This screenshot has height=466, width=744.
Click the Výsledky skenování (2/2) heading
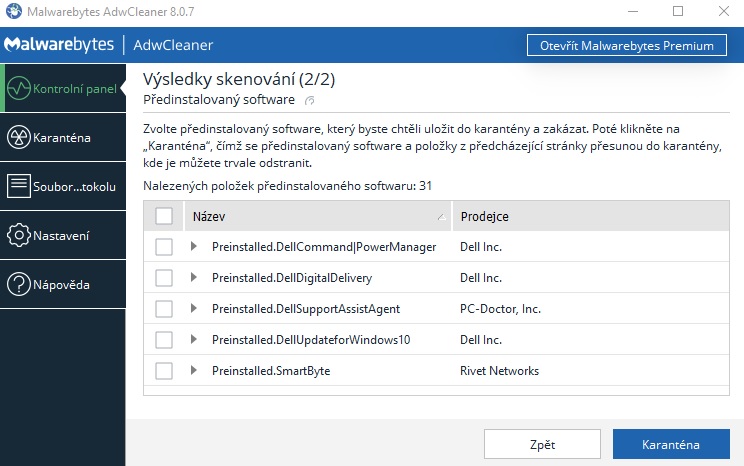click(x=239, y=79)
